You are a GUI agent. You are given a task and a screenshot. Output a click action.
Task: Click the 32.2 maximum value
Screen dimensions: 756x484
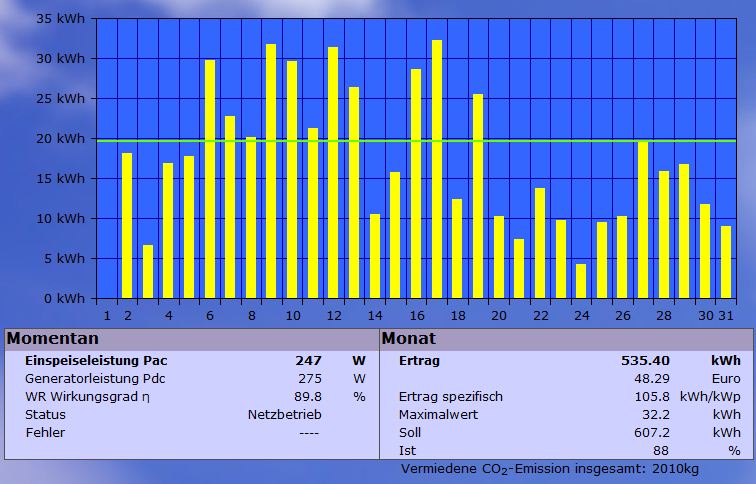coord(656,415)
